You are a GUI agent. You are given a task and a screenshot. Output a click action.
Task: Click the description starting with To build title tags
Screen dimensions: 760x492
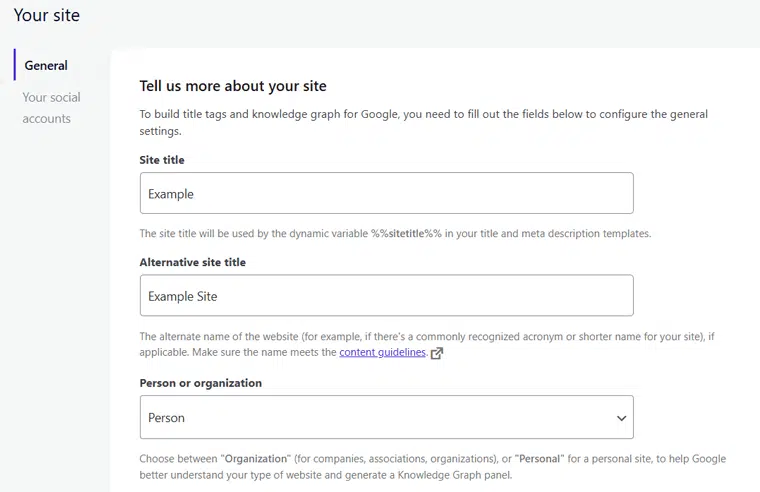point(424,122)
